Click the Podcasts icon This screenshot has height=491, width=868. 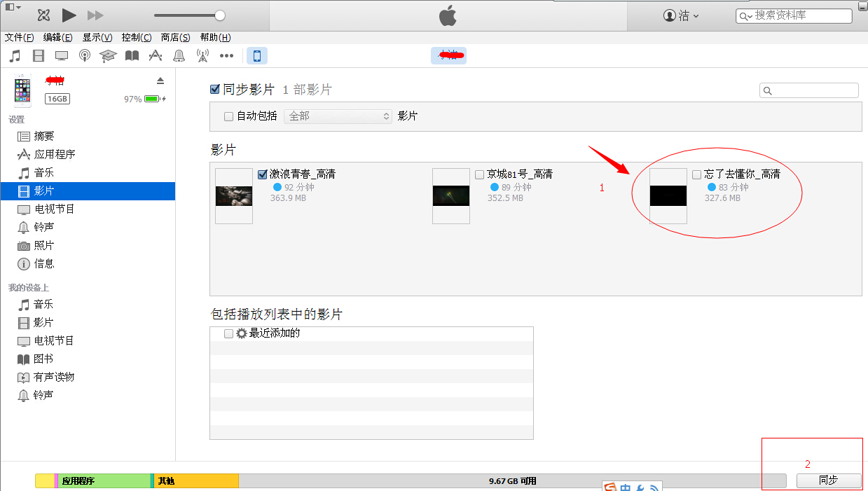[x=85, y=55]
